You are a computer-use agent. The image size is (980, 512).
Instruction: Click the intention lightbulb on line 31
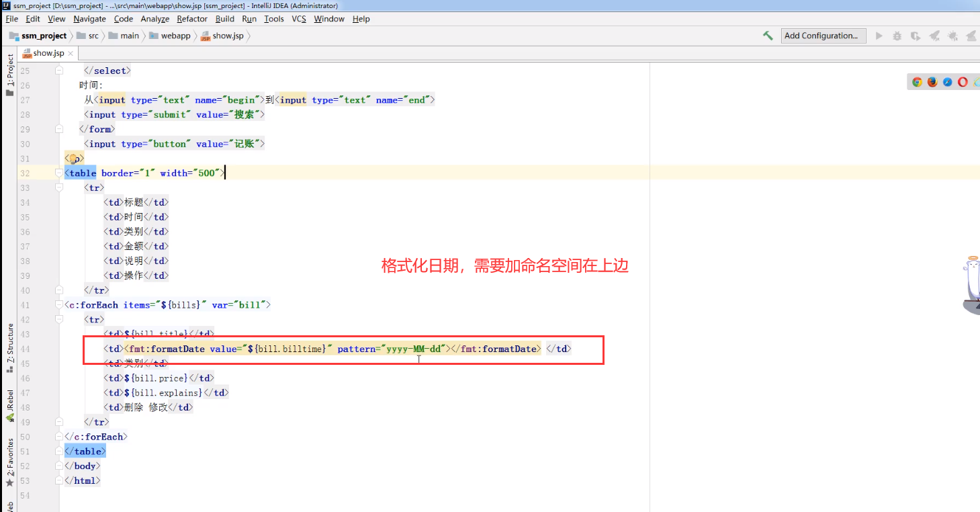pos(74,159)
